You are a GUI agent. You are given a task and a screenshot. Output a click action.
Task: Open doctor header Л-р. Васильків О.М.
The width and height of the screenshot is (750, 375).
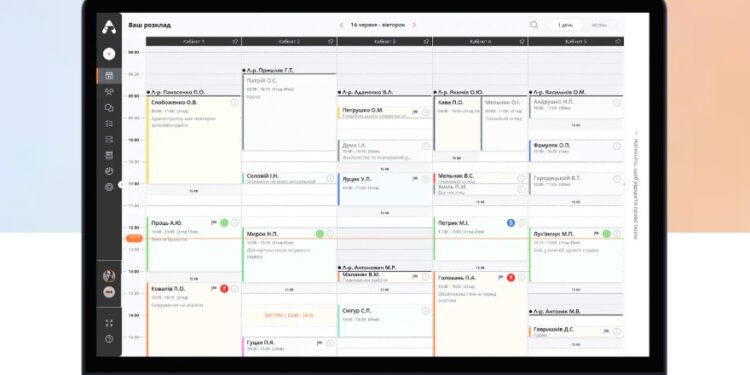click(558, 92)
